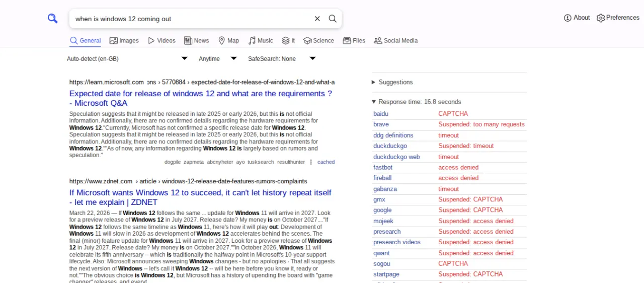Switch to the Videos tab
This screenshot has width=644, height=283.
(x=162, y=41)
